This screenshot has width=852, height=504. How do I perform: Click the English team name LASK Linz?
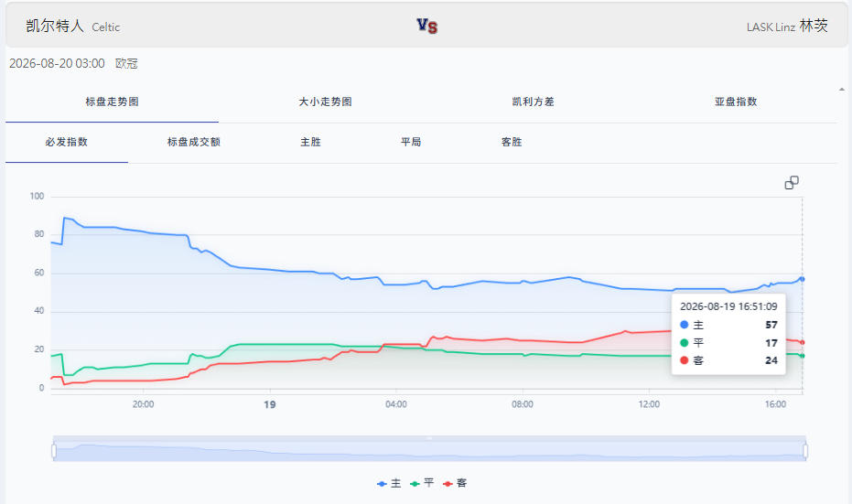771,27
